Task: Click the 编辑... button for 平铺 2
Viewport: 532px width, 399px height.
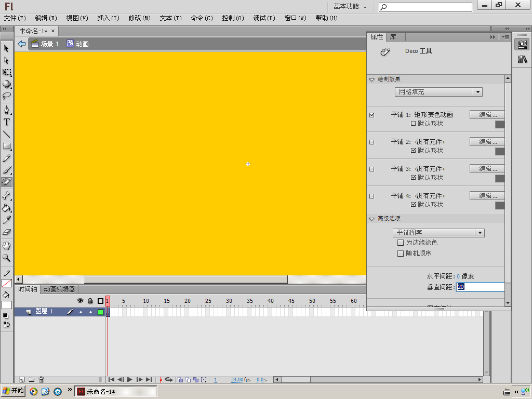Action: 487,142
